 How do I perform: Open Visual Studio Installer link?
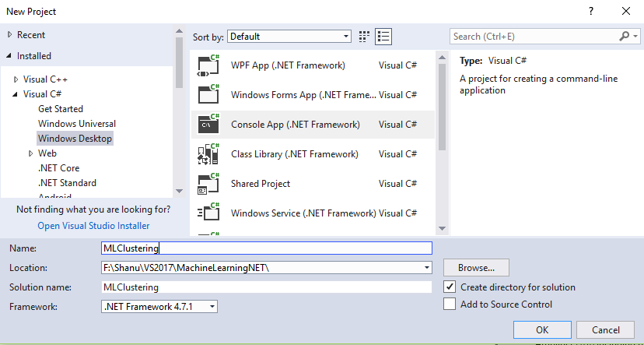(93, 226)
